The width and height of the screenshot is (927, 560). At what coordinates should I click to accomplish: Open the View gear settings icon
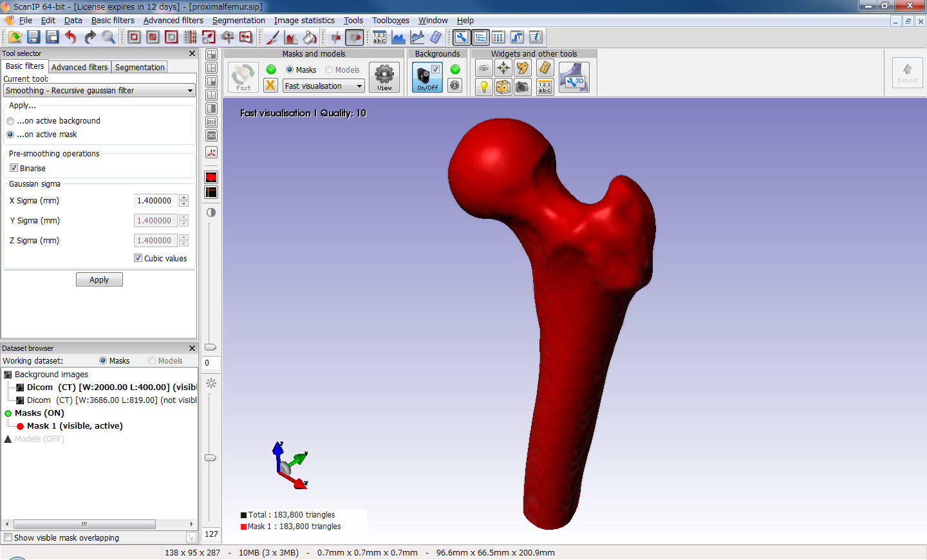(x=384, y=77)
